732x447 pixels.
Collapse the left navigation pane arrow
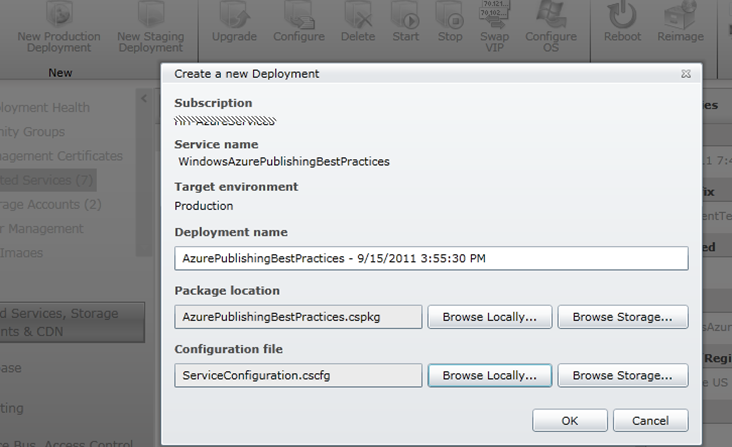[x=144, y=98]
